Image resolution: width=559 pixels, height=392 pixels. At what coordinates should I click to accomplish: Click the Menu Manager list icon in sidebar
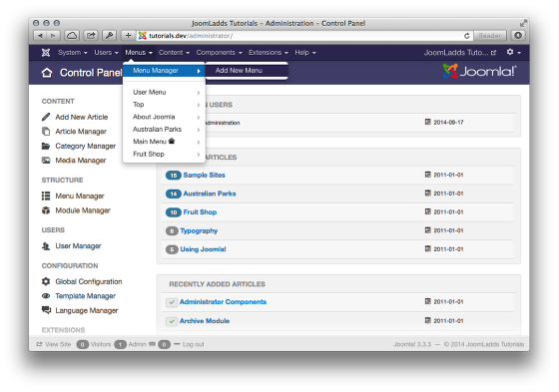(46, 196)
